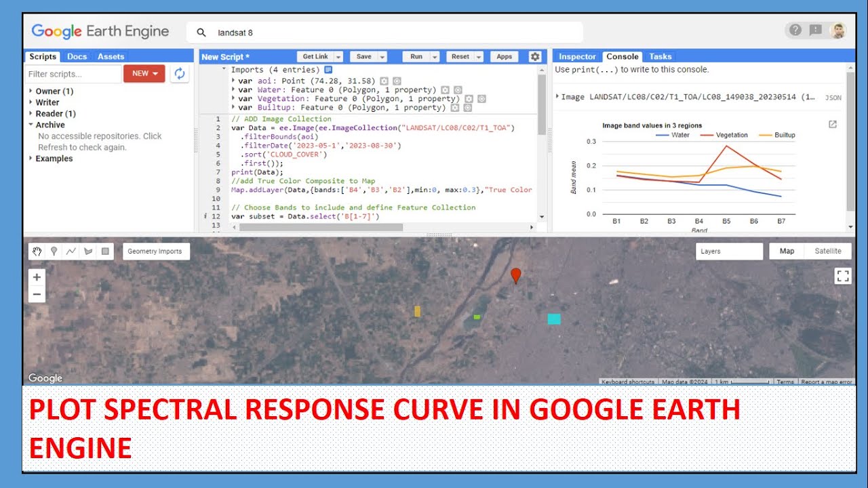Click the search magnifier icon
Screen dimensions: 868x488
pyautogui.click(x=201, y=33)
